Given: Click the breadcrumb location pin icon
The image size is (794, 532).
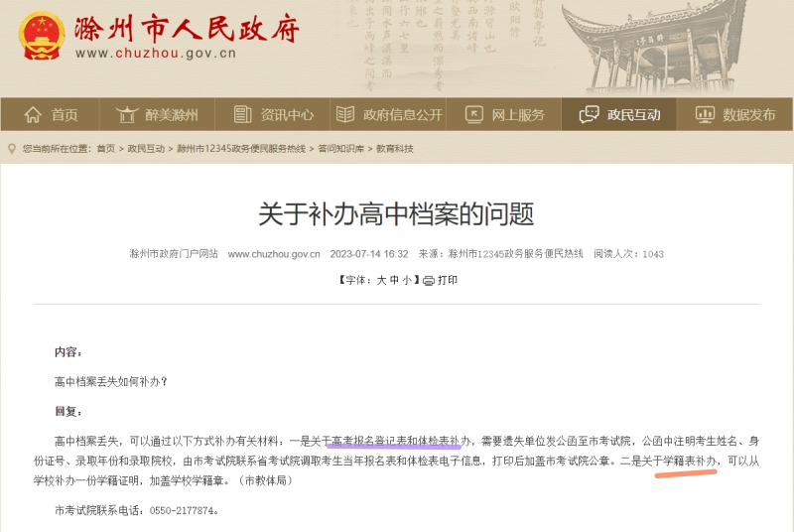Looking at the screenshot, I should 12,149.
